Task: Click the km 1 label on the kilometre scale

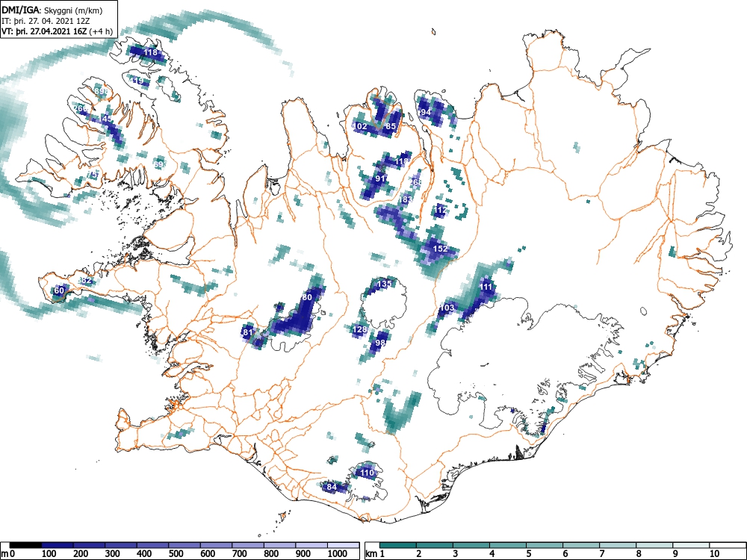Action: coord(375,554)
